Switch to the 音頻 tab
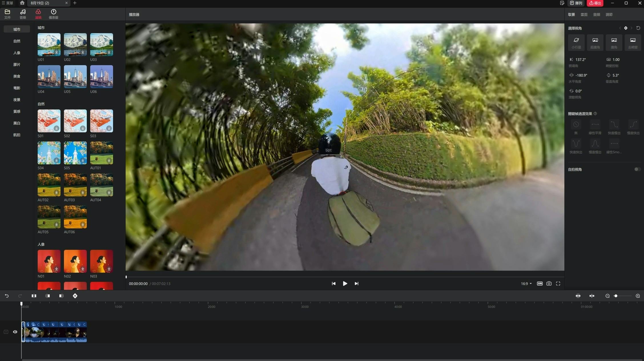This screenshot has width=644, height=361. pyautogui.click(x=596, y=15)
